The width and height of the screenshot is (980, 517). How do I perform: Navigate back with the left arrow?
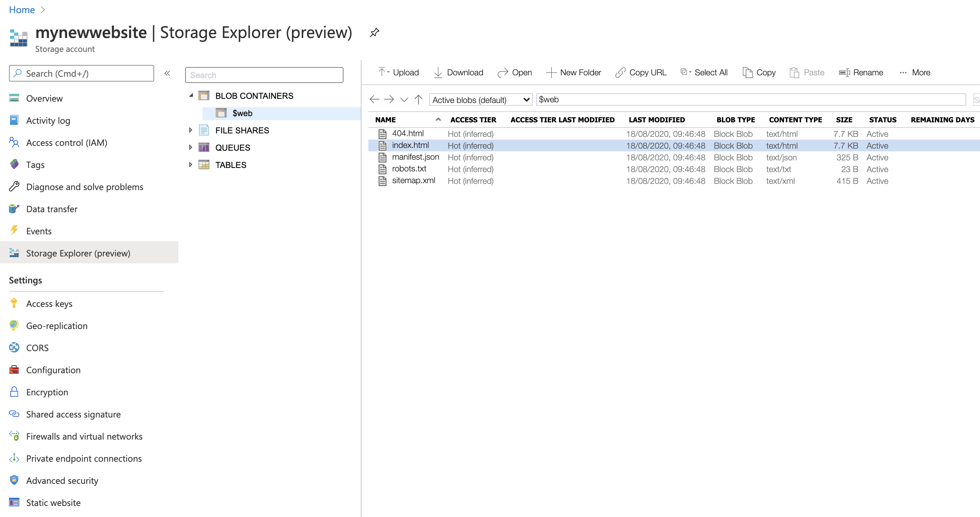pos(374,99)
